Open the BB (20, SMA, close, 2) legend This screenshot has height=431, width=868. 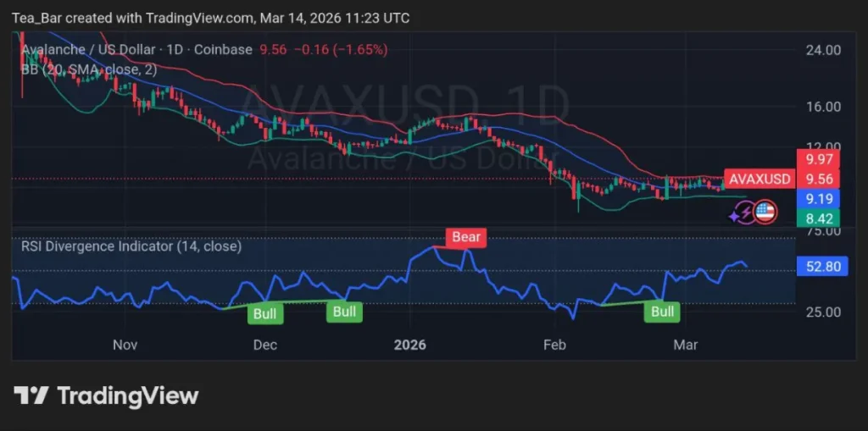click(89, 69)
